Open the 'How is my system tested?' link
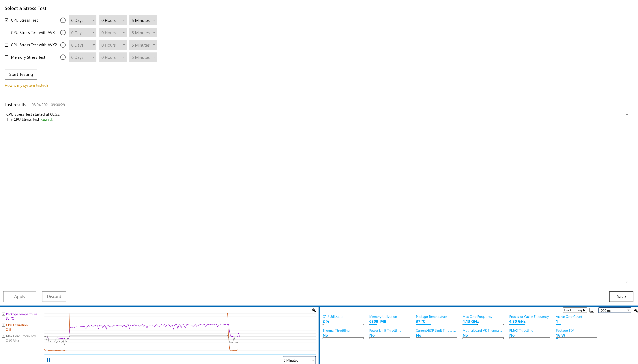 [x=26, y=86]
